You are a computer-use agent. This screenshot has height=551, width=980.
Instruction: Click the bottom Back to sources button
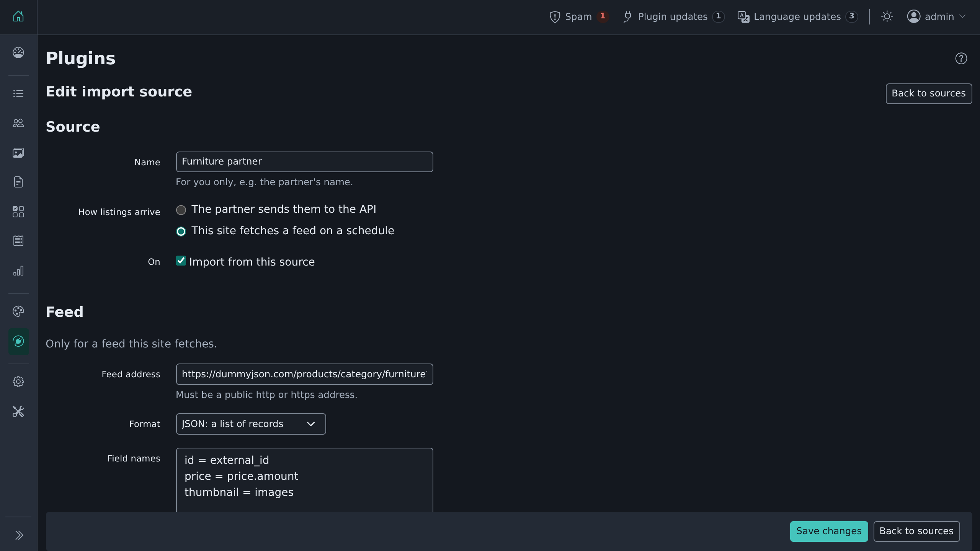point(916,531)
